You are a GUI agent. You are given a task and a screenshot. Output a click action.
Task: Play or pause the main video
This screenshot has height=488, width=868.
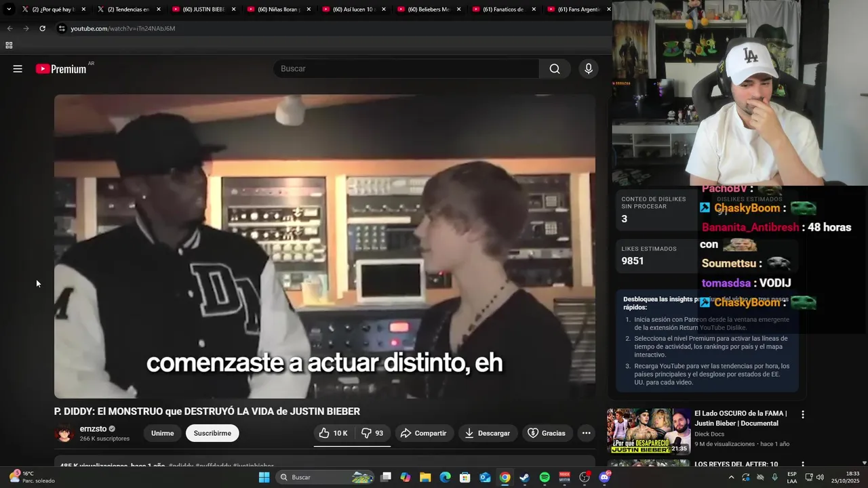pyautogui.click(x=325, y=246)
